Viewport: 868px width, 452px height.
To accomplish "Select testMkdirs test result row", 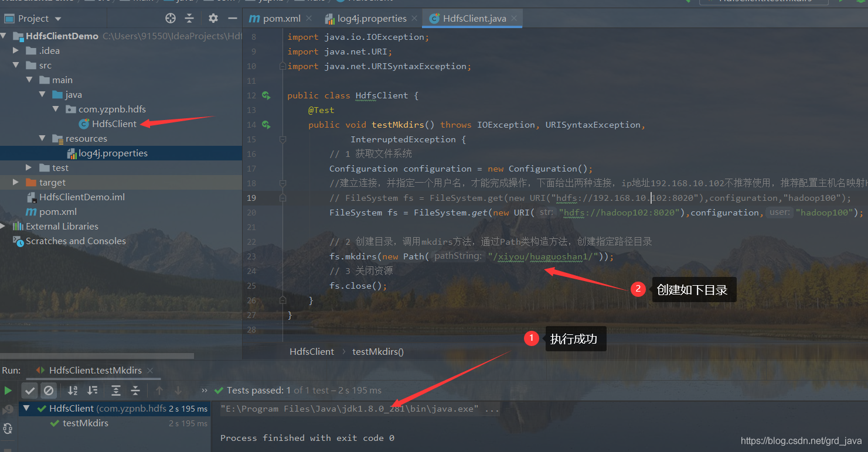I will coord(86,423).
